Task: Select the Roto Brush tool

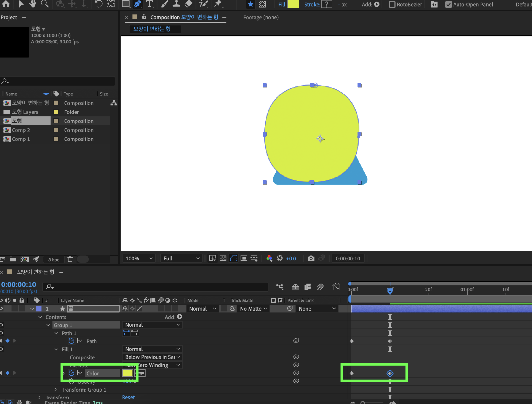Action: coord(204,4)
